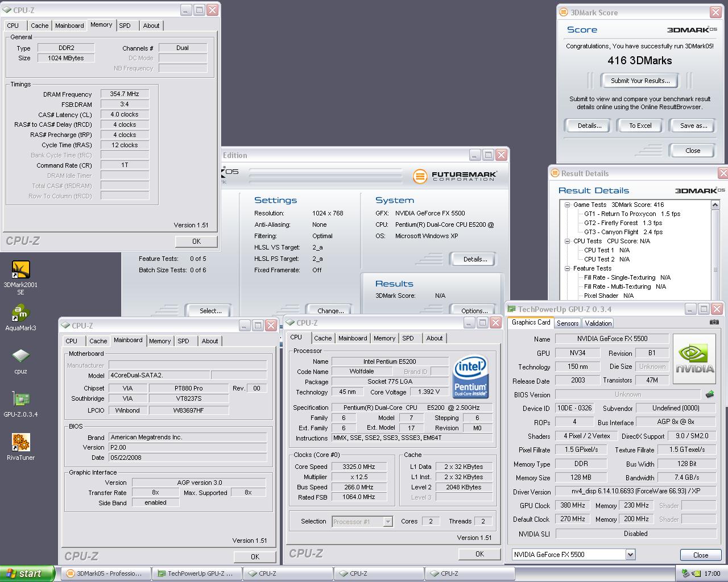Select Memory tab in CPU-Z Mainboard window
The height and width of the screenshot is (582, 728).
160,341
